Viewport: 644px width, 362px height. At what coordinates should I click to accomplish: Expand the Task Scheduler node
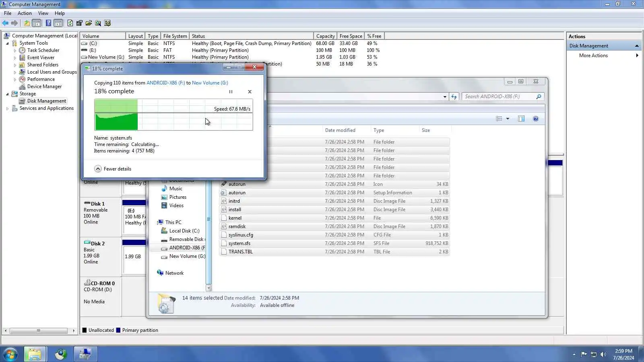coord(15,50)
